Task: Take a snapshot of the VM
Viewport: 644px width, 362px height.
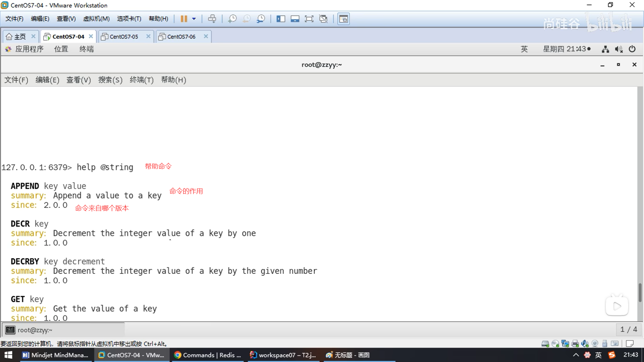Action: click(x=232, y=19)
